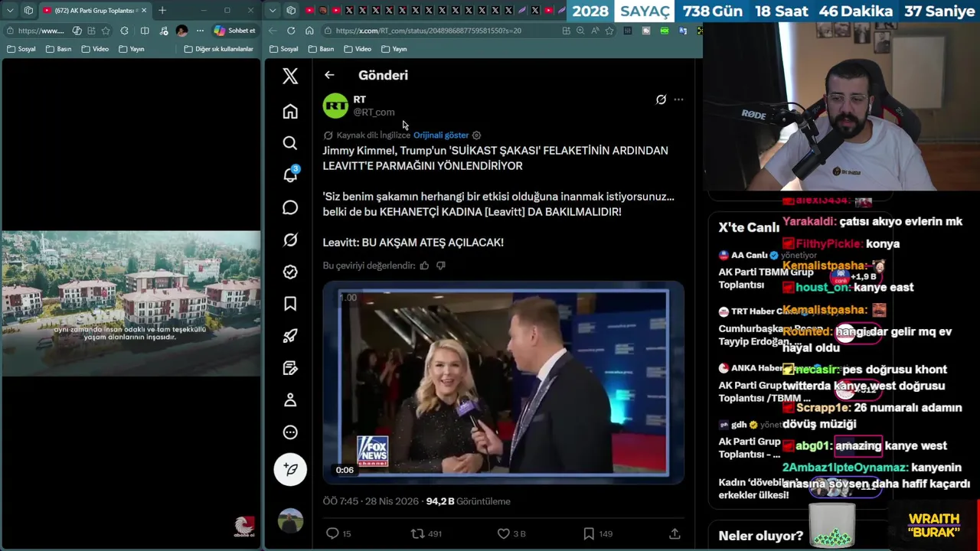Viewport: 980px width, 551px height.
Task: Open Yayın bookmarks folder in left browser
Action: (x=132, y=49)
